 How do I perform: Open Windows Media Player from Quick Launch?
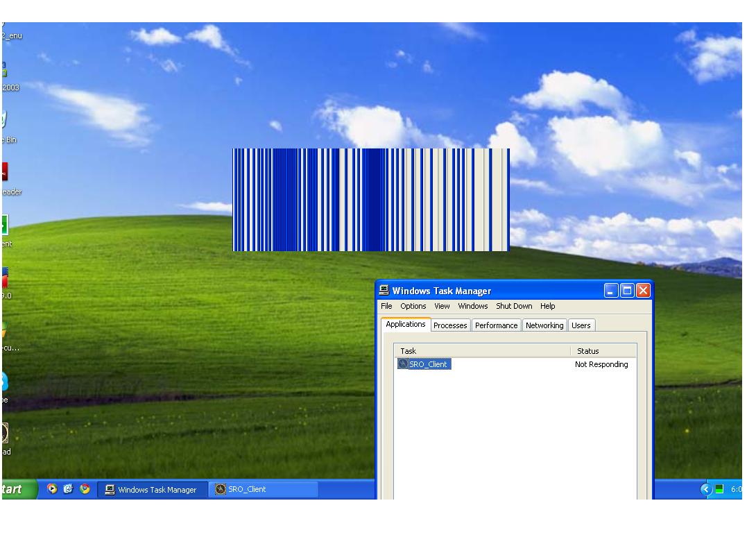point(53,489)
